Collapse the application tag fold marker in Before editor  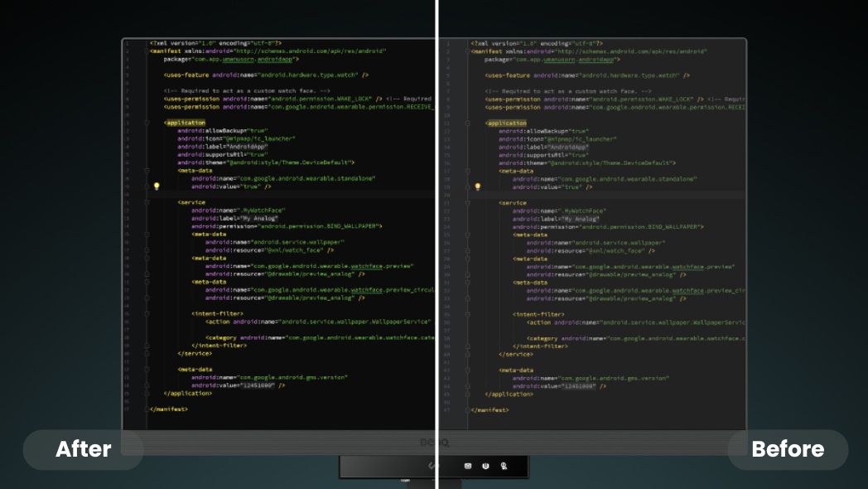point(468,123)
